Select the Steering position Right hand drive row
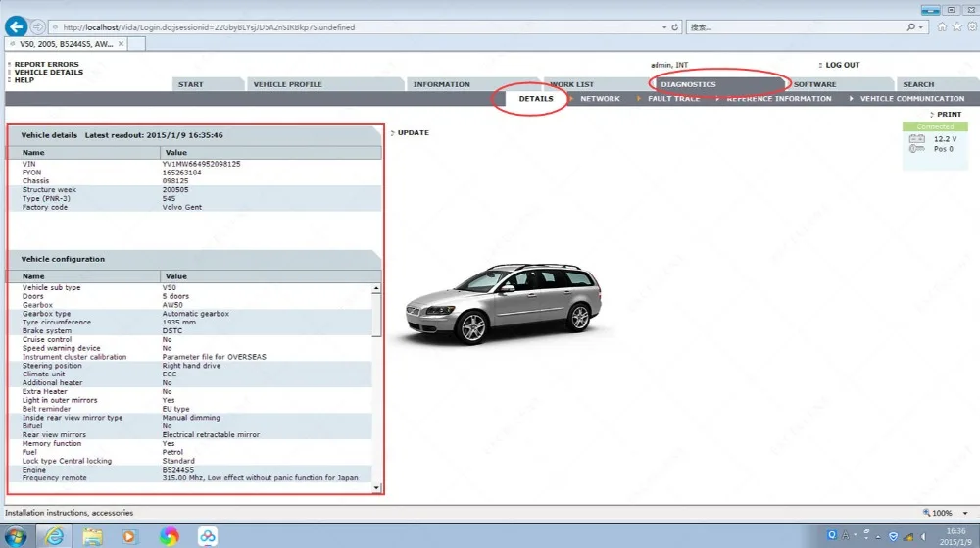 [x=189, y=366]
